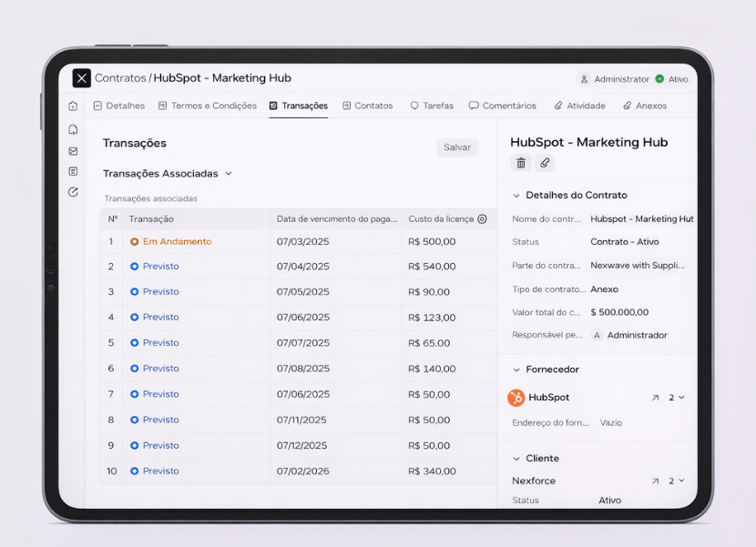Click the A avatar beside Administrador
Viewport: 756px width, 547px height.
[597, 336]
